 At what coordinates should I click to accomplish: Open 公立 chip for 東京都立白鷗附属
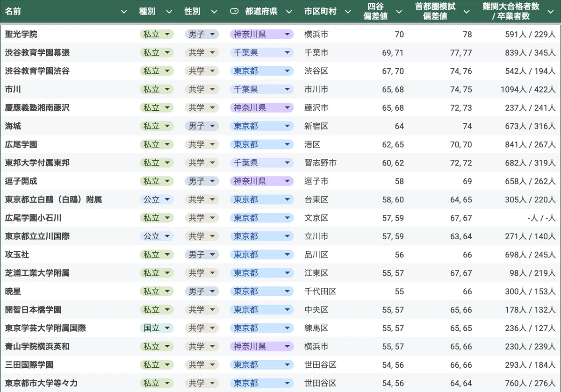coord(157,200)
